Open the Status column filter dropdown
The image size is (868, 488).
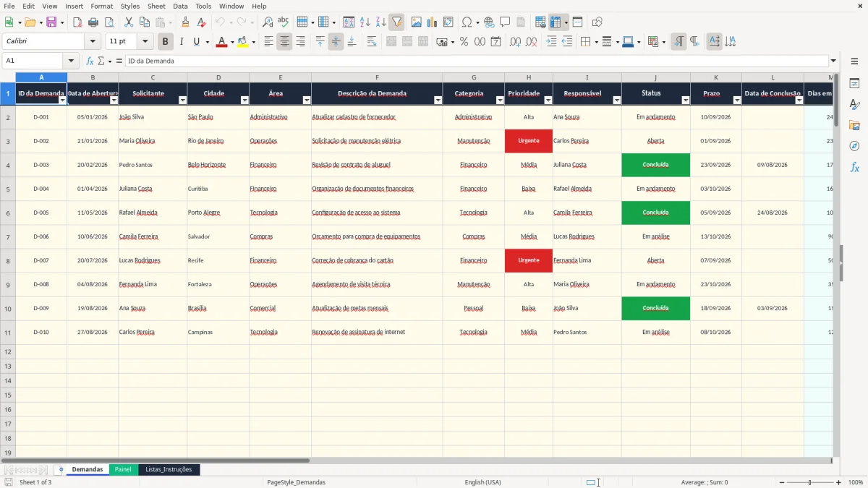click(x=686, y=100)
